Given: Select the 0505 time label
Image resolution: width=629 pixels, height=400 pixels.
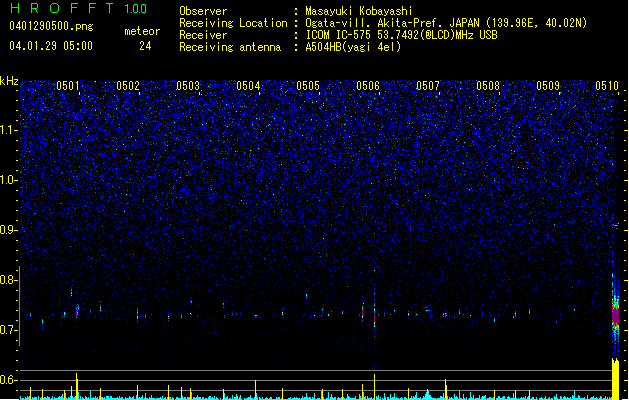Looking at the screenshot, I should [308, 86].
